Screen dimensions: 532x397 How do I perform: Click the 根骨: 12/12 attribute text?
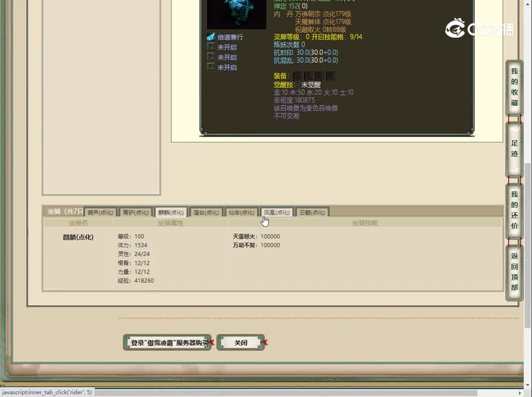point(133,263)
